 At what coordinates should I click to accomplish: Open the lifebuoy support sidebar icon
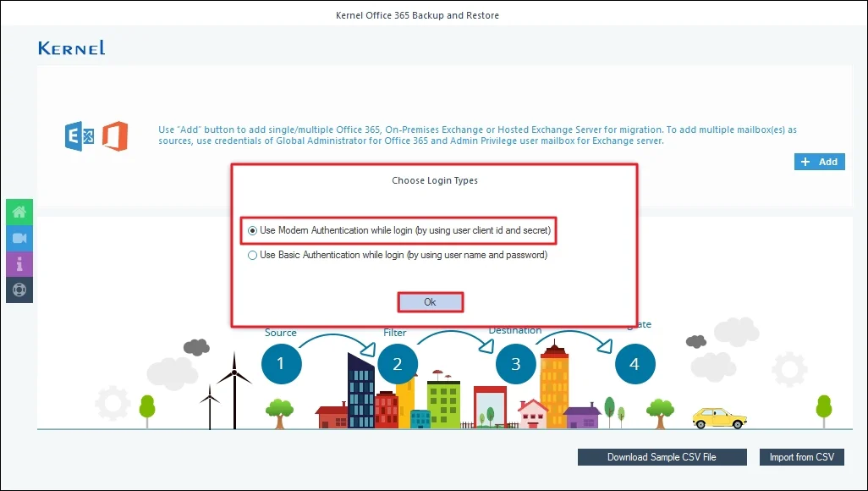[19, 290]
